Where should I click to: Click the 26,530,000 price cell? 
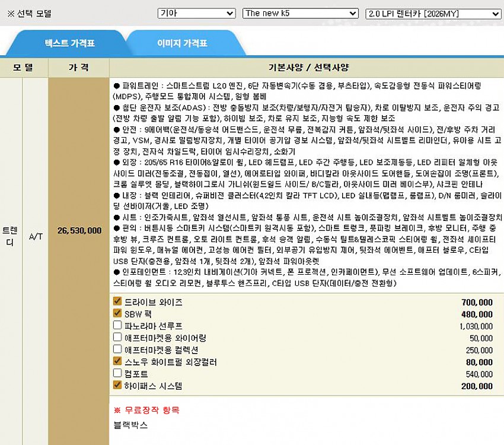[x=79, y=230]
